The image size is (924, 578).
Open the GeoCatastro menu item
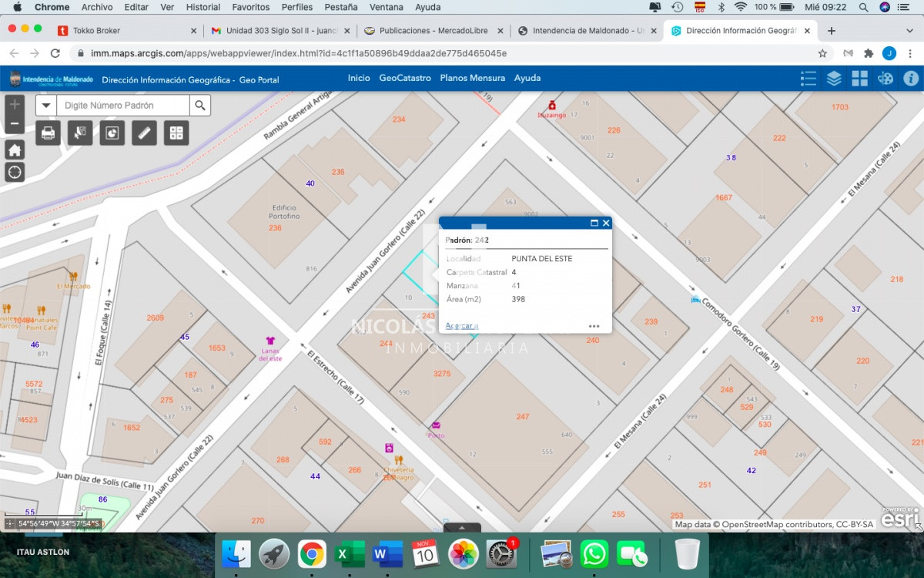[x=405, y=78]
